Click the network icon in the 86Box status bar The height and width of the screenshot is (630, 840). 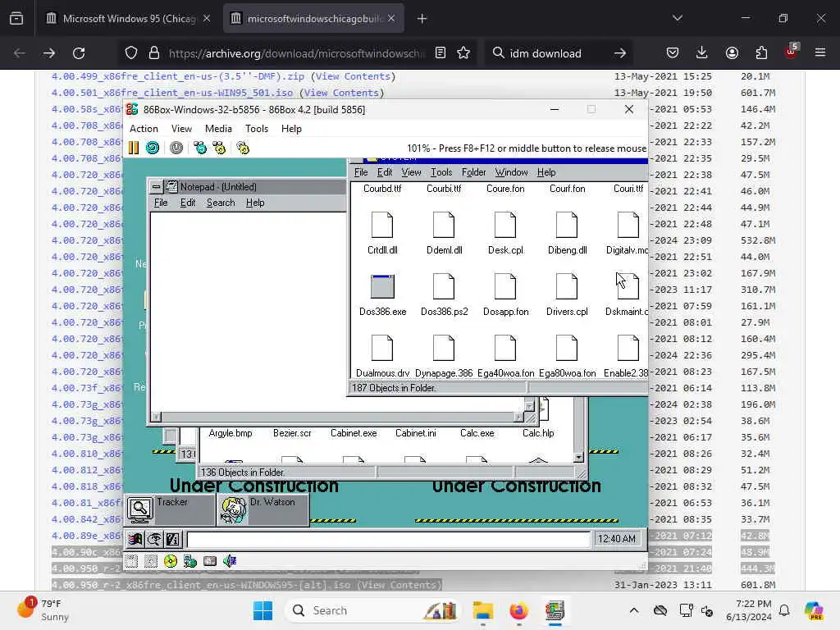click(189, 561)
